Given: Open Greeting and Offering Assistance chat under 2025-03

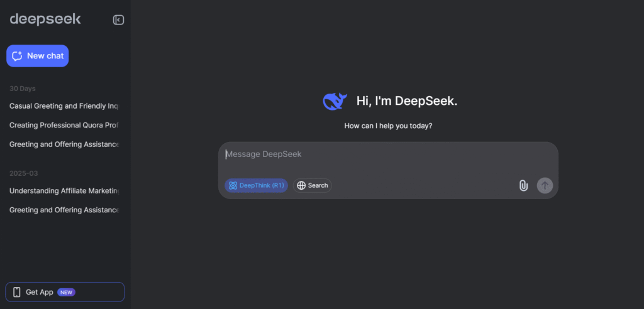Looking at the screenshot, I should [65, 210].
